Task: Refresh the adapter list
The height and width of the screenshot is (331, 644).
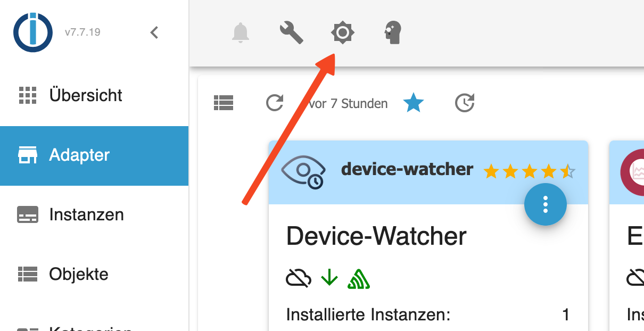Action: [275, 103]
